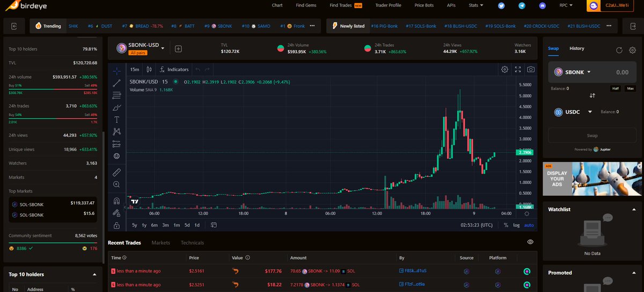Viewport: 644px width, 292px height.
Task: Switch to the Markets tab
Action: [160, 243]
